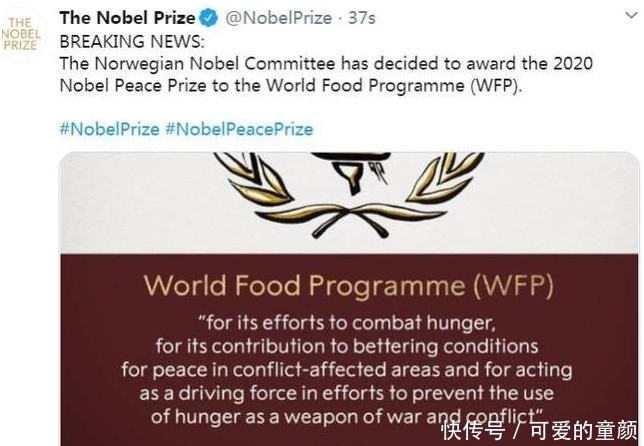644x446 pixels.
Task: Open The Nobel Prize profile avatar
Action: tap(21, 34)
